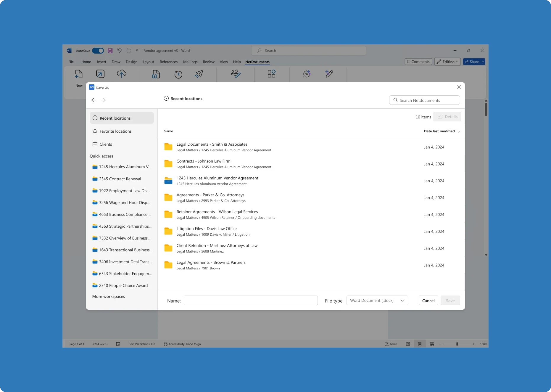Open the References menu tab
This screenshot has height=392, width=551.
(168, 62)
